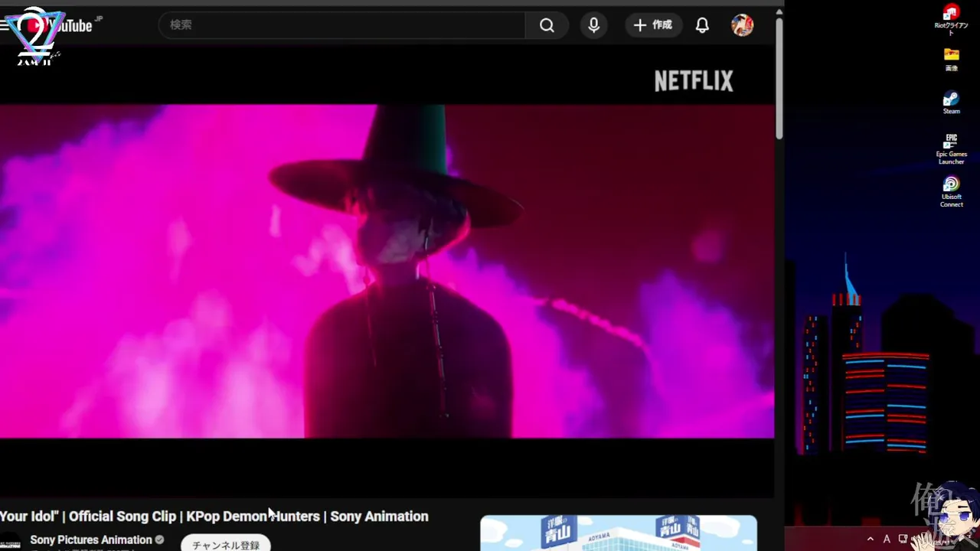Click the display tray icon in taskbar

[x=903, y=540]
